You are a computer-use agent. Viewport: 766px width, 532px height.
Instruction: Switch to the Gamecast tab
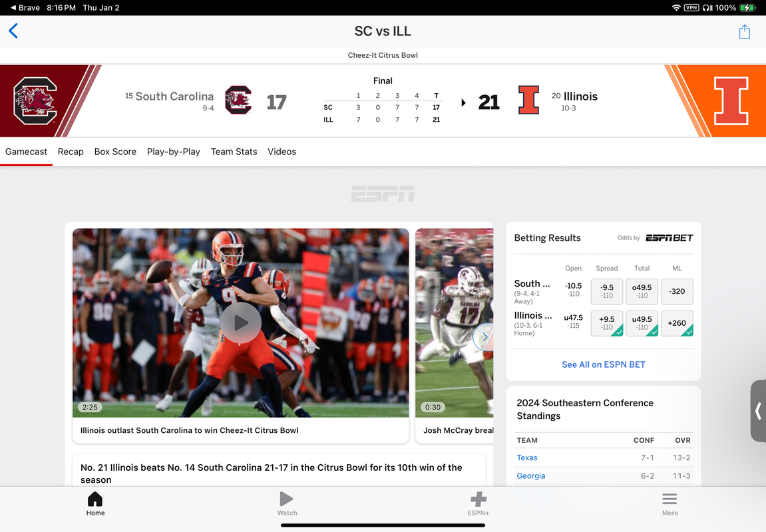(x=26, y=152)
